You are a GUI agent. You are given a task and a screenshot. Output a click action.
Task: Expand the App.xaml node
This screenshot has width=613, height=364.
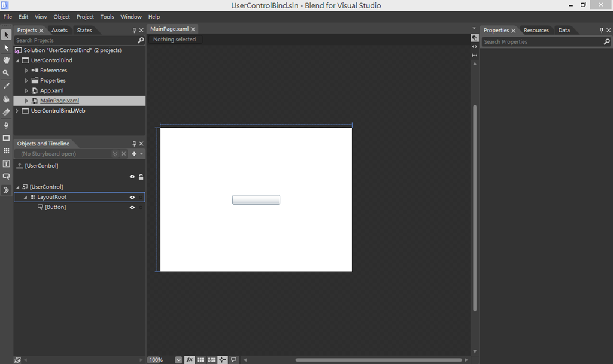point(26,91)
